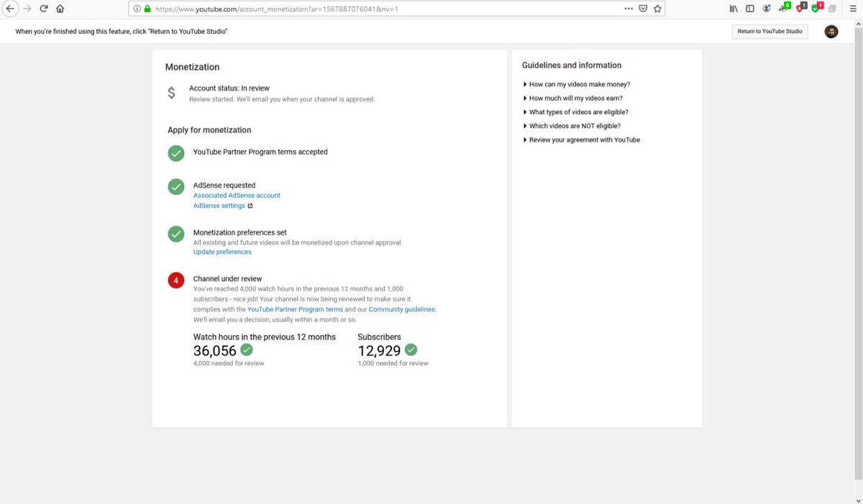This screenshot has height=504, width=863.
Task: Click the extension icon with green 0 badge
Action: point(785,9)
